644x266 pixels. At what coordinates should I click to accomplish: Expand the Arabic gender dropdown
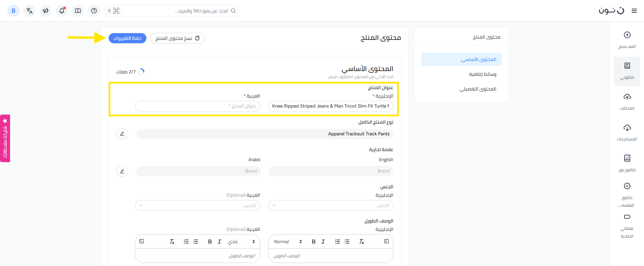coord(197,205)
